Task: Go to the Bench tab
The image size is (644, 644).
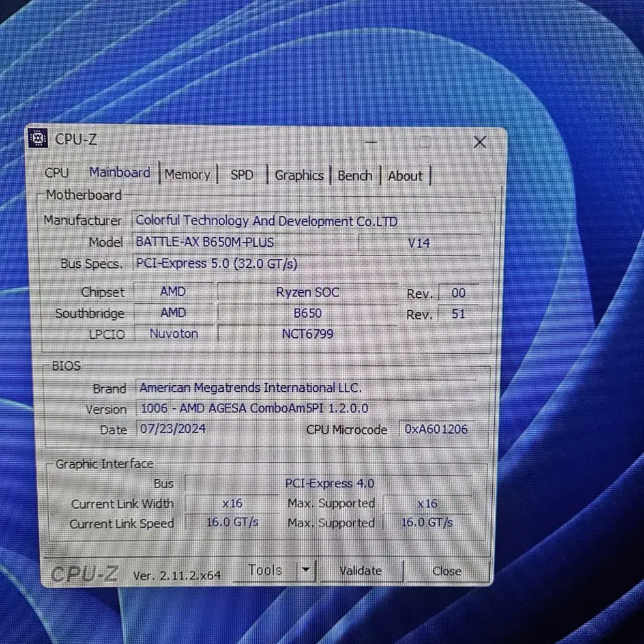Action: pyautogui.click(x=355, y=176)
